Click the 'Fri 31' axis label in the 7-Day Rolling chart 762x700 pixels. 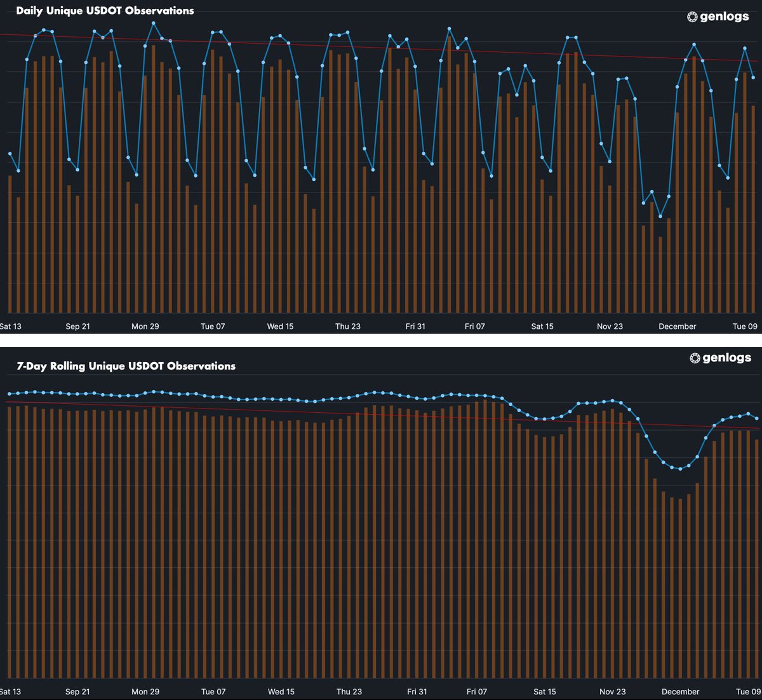coord(417,692)
